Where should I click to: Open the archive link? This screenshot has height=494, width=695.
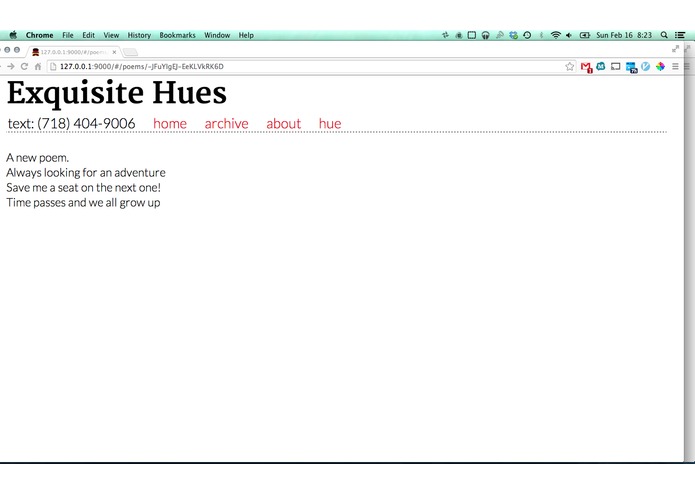click(226, 124)
